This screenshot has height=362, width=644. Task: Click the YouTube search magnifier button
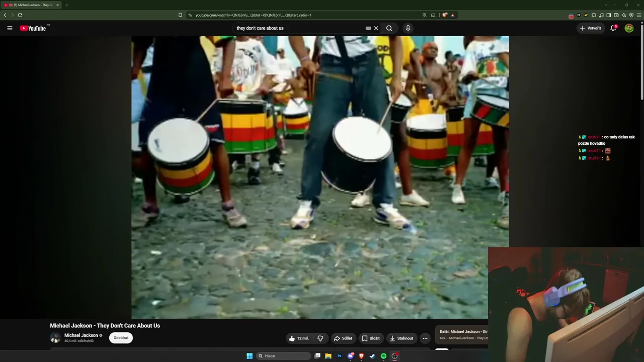[389, 28]
